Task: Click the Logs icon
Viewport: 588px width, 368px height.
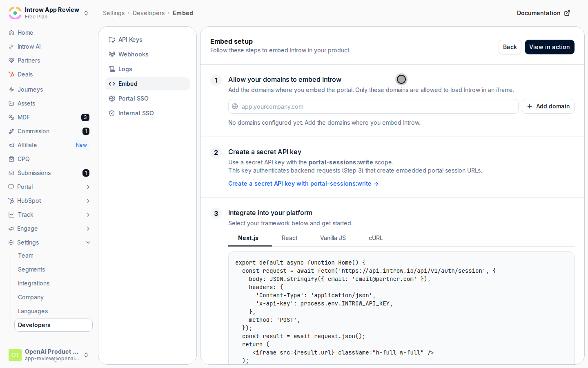Action: [x=112, y=69]
